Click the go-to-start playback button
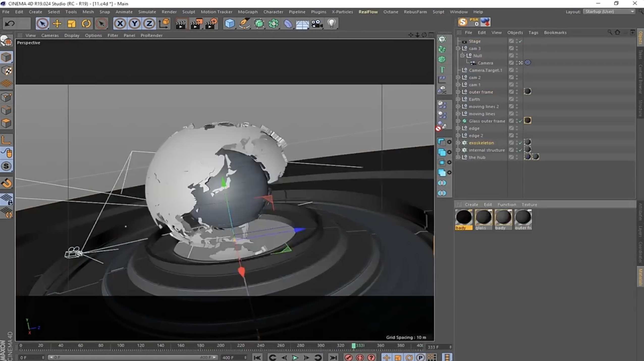The height and width of the screenshot is (361, 644). click(x=257, y=357)
